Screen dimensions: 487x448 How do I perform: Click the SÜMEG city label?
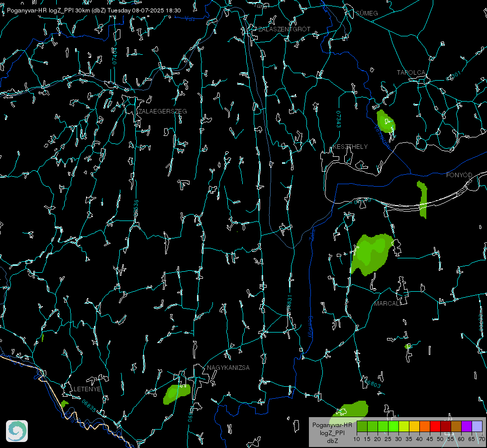pyautogui.click(x=367, y=13)
